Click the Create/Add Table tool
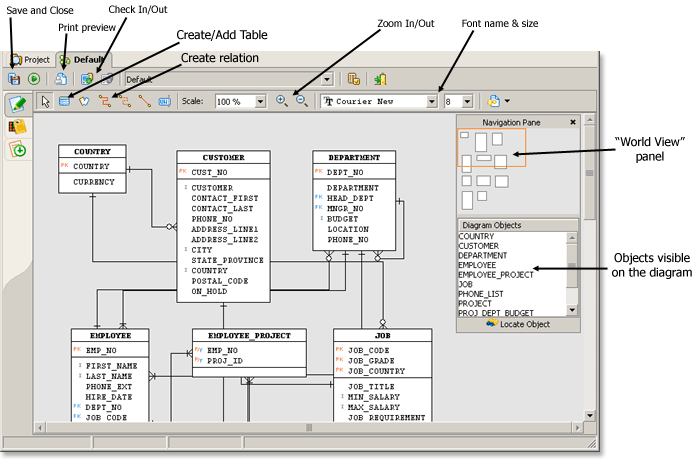This screenshot has height=460, width=700. (64, 101)
